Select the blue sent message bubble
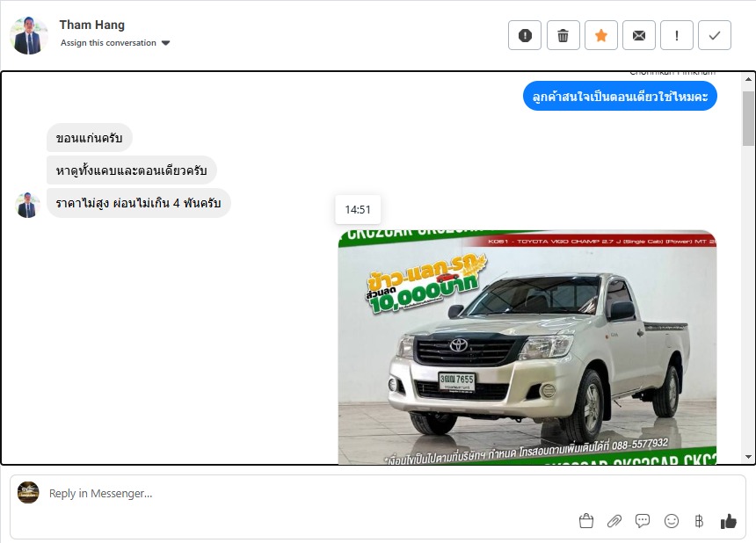The height and width of the screenshot is (543, 756). (x=620, y=97)
